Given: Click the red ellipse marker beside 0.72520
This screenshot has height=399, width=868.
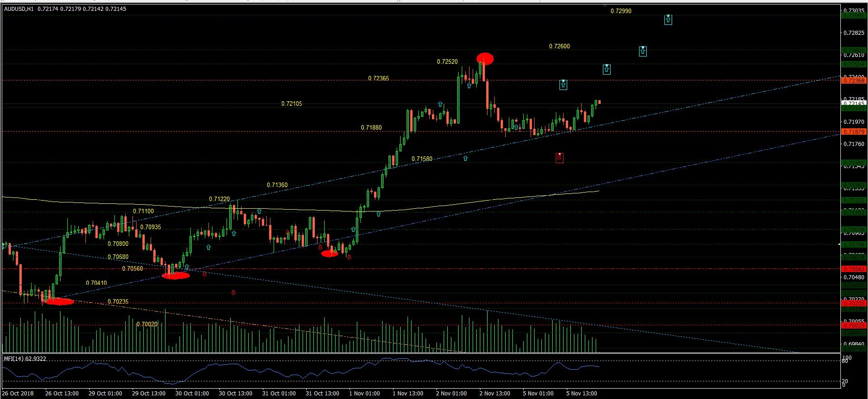Looking at the screenshot, I should pyautogui.click(x=485, y=58).
